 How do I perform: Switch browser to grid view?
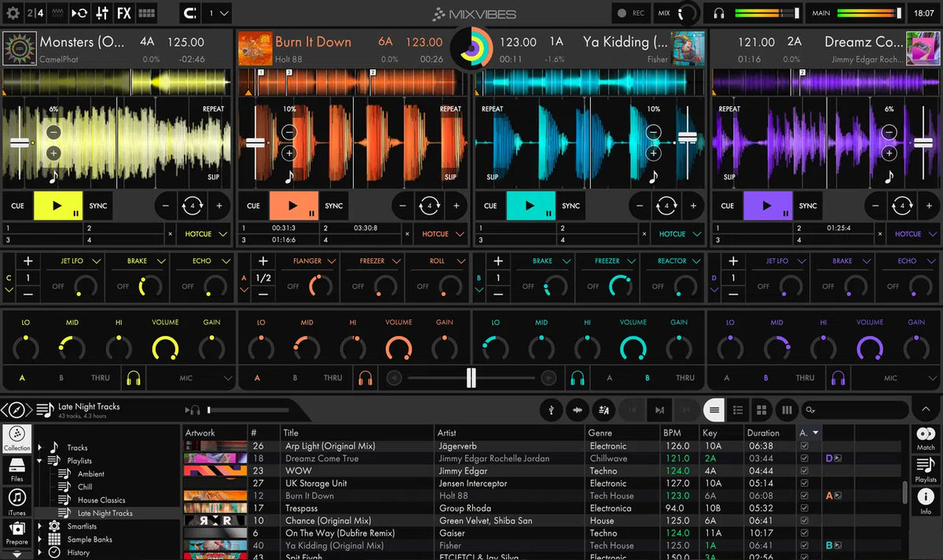[762, 409]
